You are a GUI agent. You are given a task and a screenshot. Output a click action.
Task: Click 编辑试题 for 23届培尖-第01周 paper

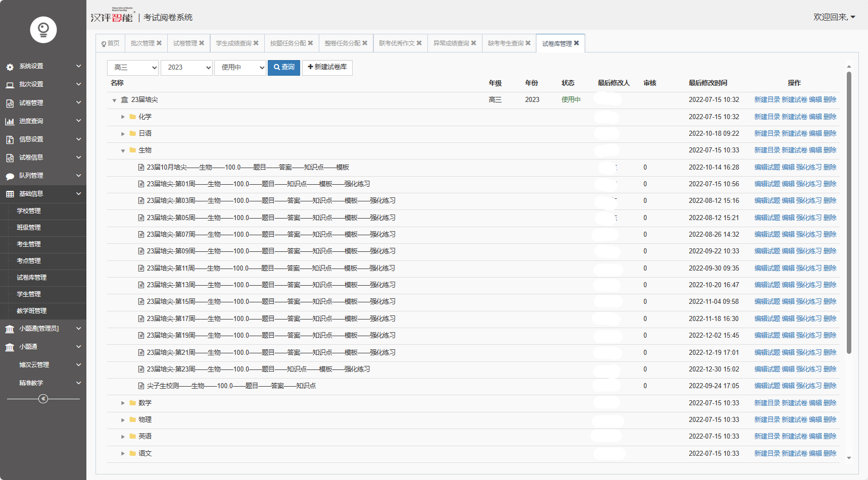coord(767,184)
